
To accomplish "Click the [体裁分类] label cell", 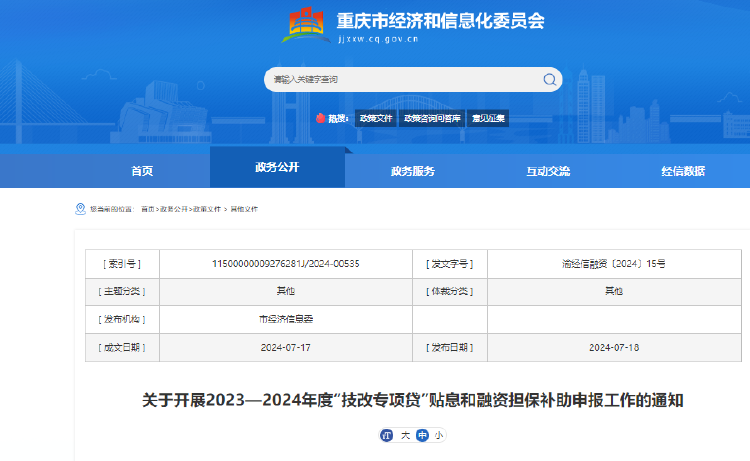I will pyautogui.click(x=450, y=291).
